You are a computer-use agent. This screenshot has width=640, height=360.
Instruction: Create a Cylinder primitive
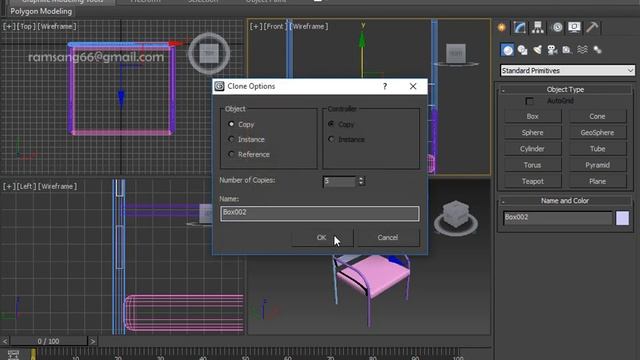coord(532,149)
